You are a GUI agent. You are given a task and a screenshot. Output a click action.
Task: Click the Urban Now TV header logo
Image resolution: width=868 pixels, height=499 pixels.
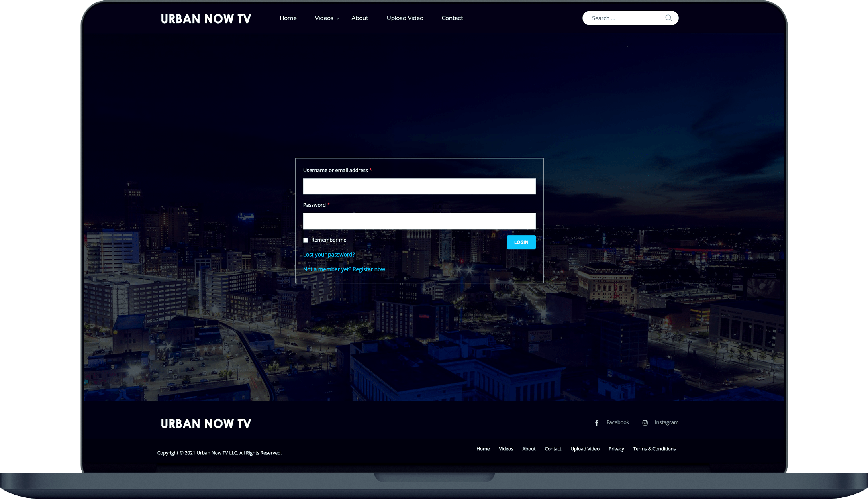coord(206,19)
